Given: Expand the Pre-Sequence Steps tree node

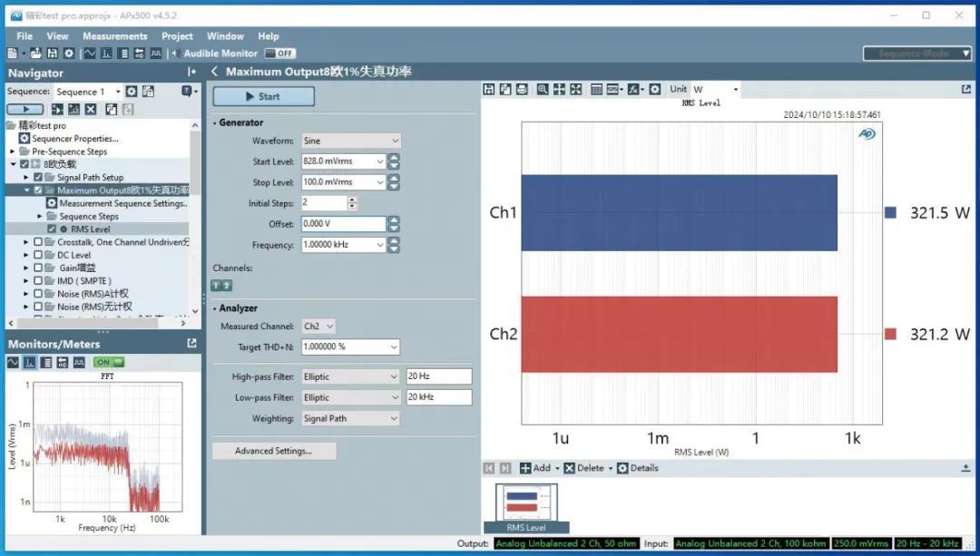Looking at the screenshot, I should tap(13, 151).
